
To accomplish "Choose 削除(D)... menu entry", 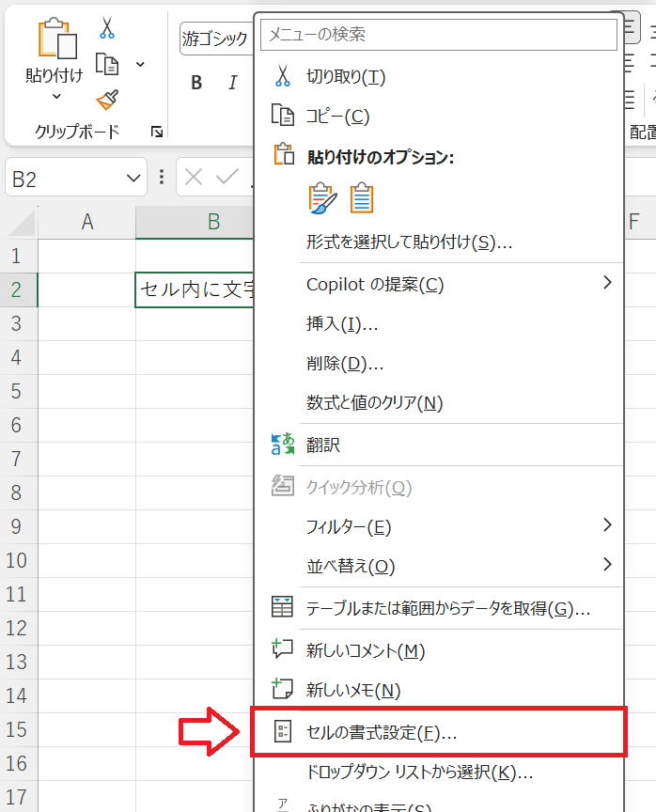I will tap(439, 364).
